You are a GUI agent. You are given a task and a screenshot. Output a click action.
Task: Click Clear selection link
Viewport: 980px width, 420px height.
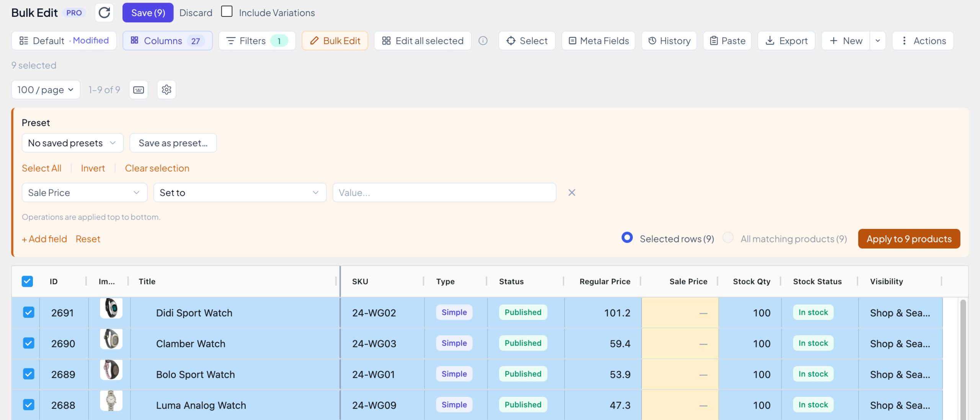(157, 168)
